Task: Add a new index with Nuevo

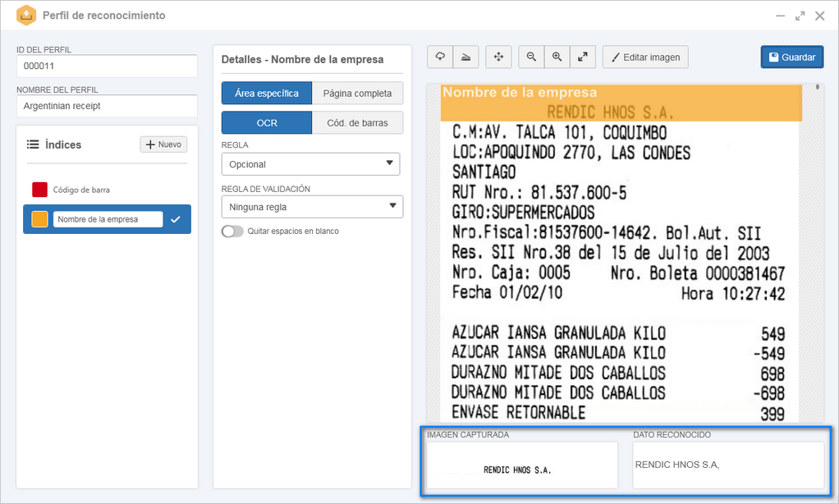Action: click(x=163, y=144)
